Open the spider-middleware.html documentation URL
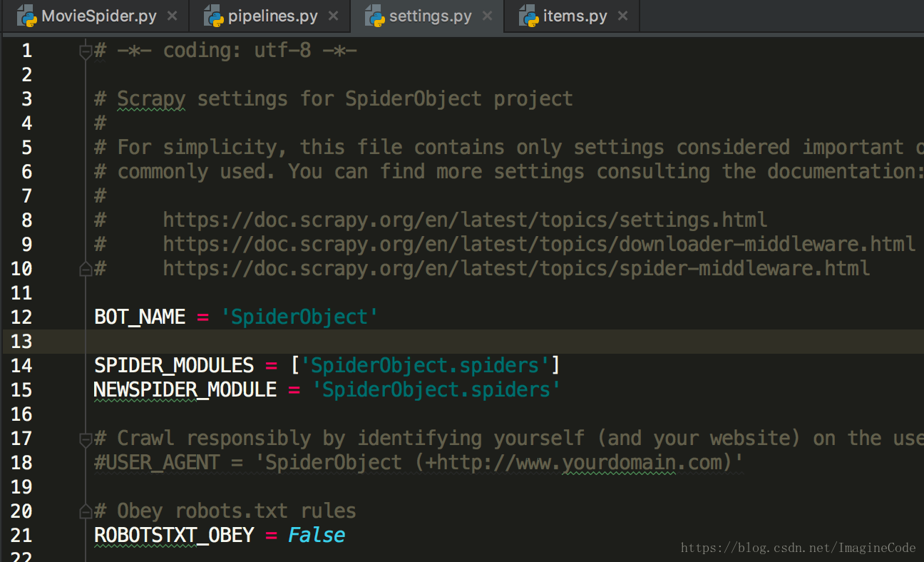The width and height of the screenshot is (924, 562). [516, 269]
